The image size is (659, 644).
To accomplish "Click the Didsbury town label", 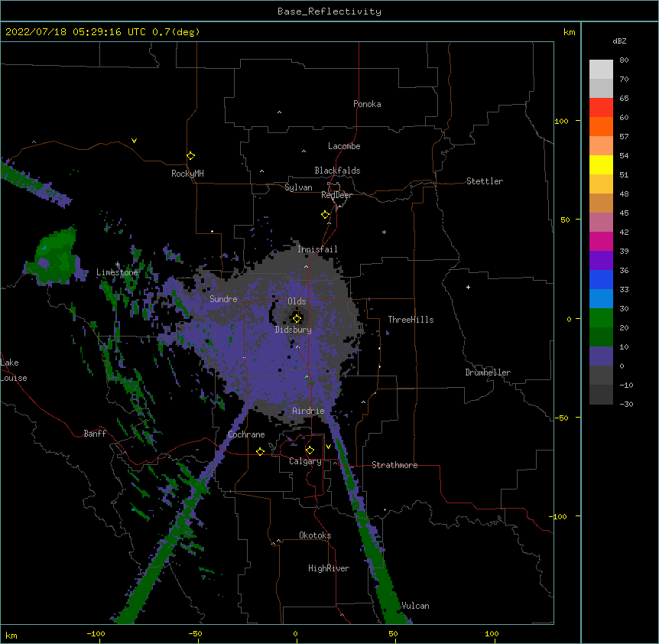I will click(294, 330).
